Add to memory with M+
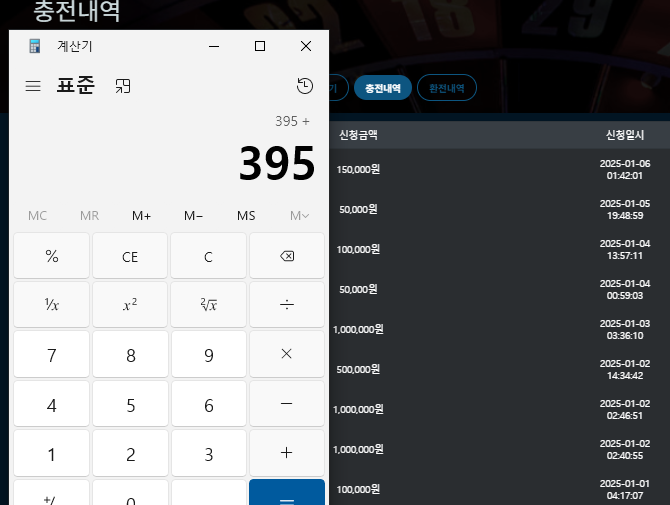 click(141, 216)
